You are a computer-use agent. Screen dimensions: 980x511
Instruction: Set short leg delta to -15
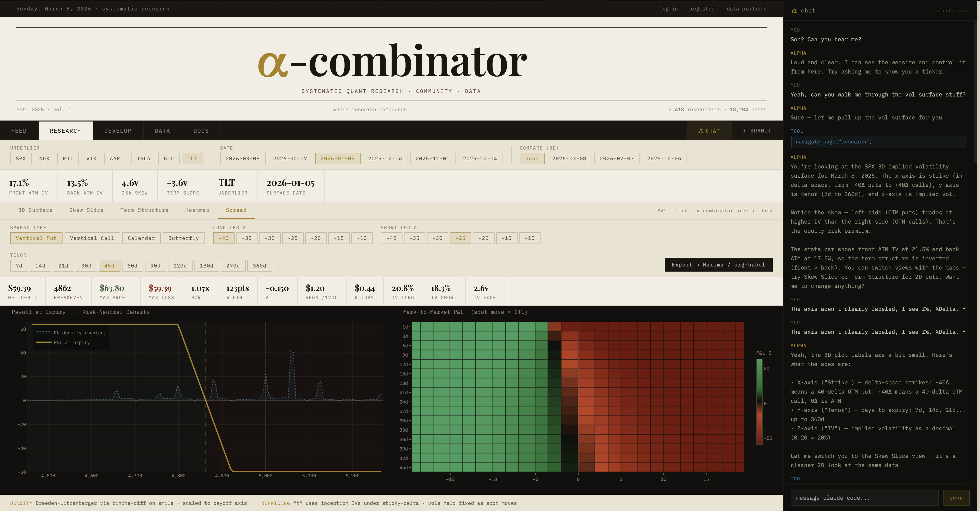tap(506, 238)
